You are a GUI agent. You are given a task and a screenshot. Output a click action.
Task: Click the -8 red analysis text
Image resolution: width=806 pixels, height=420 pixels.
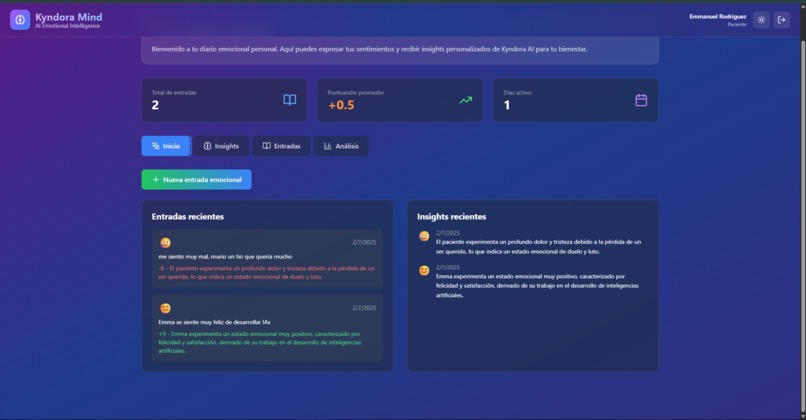266,272
